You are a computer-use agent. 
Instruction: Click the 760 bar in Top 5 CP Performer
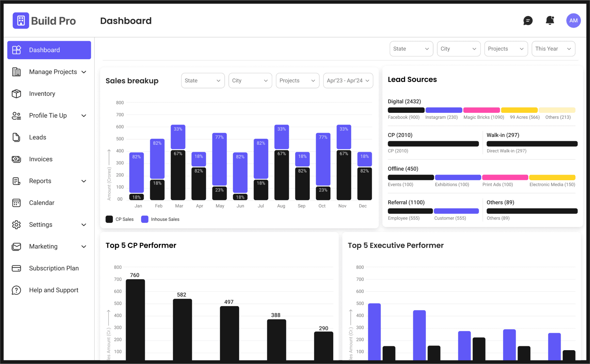point(135,320)
